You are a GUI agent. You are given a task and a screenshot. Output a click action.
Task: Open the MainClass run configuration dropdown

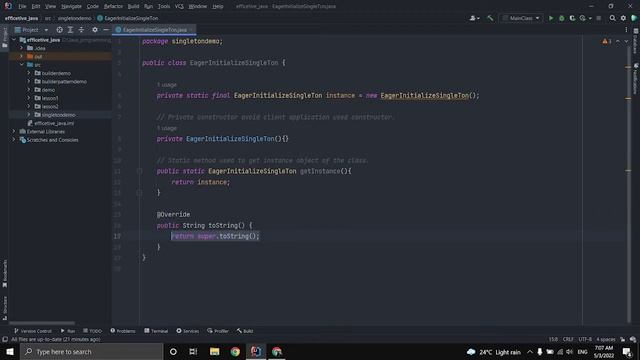coord(521,18)
